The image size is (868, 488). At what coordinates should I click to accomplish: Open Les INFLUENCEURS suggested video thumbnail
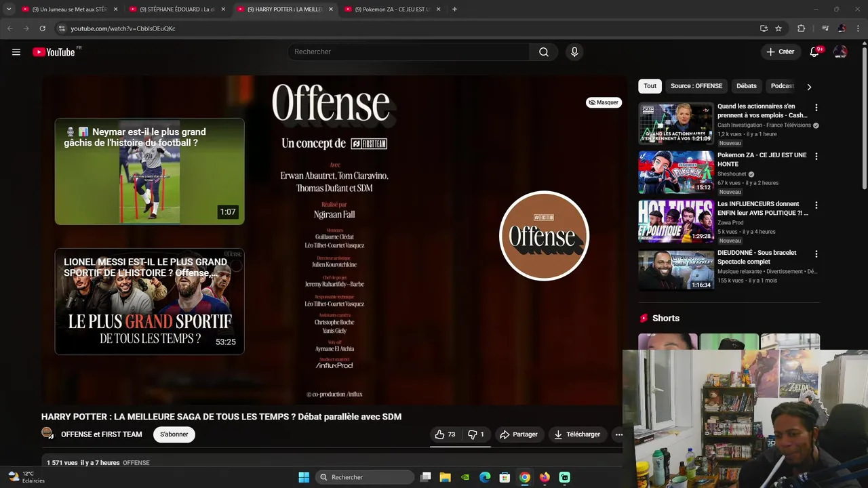coord(676,221)
